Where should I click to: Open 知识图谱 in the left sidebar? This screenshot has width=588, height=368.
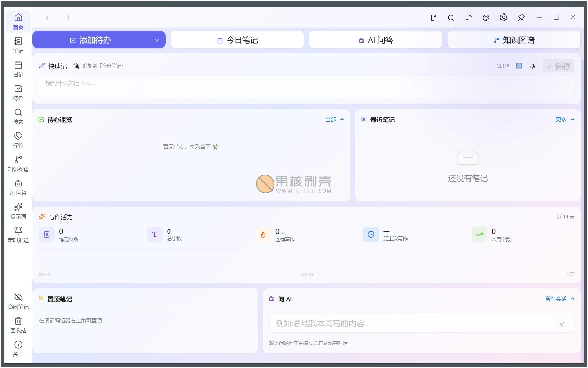tap(18, 164)
